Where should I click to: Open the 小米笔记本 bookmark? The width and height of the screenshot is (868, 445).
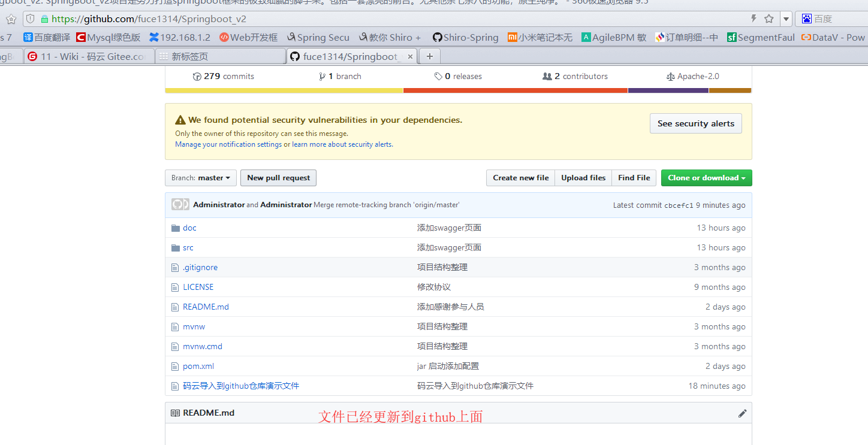(540, 37)
